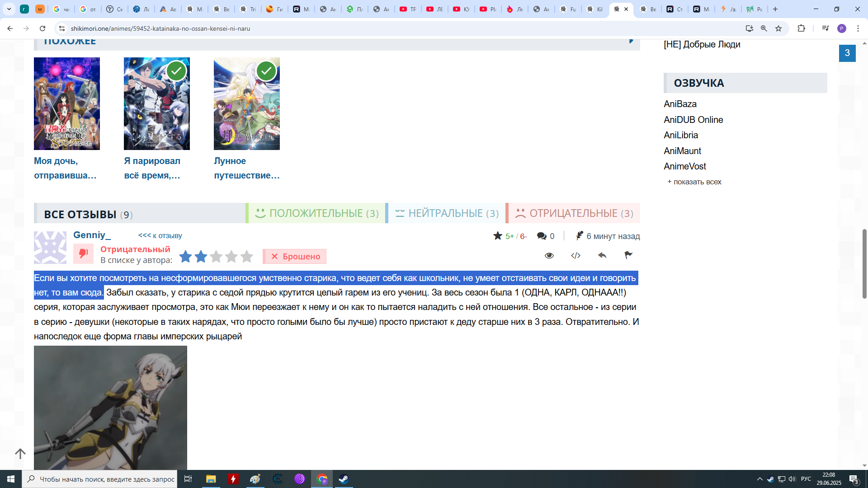This screenshot has height=488, width=868.
Task: Click the reply arrow icon in review
Action: [602, 256]
